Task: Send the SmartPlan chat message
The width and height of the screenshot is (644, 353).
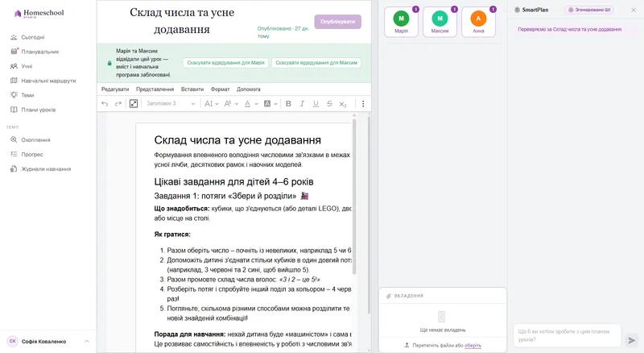Action: pos(631,340)
